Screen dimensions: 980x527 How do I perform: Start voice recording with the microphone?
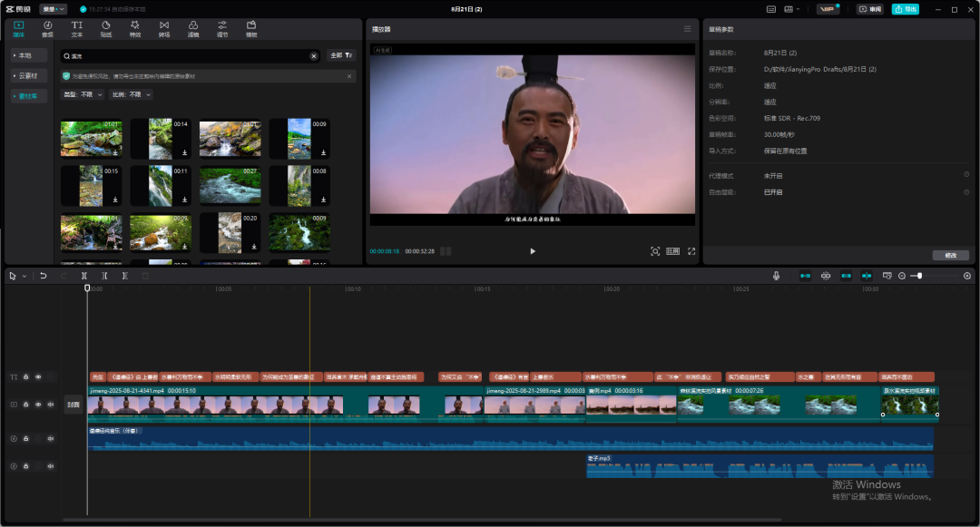tap(776, 276)
